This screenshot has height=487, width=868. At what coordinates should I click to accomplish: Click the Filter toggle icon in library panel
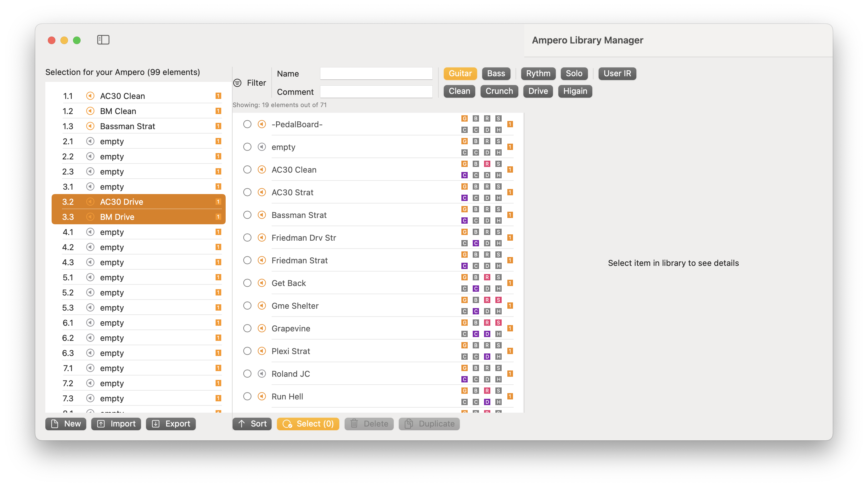(x=238, y=82)
